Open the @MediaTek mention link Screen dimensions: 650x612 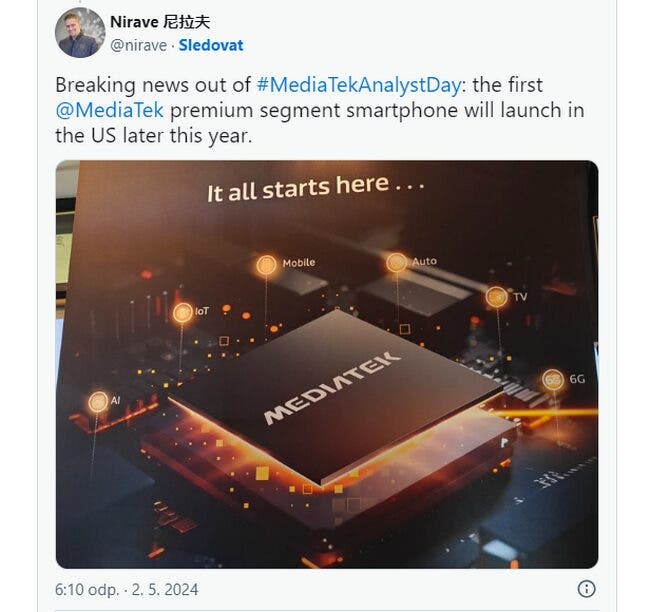tap(109, 110)
